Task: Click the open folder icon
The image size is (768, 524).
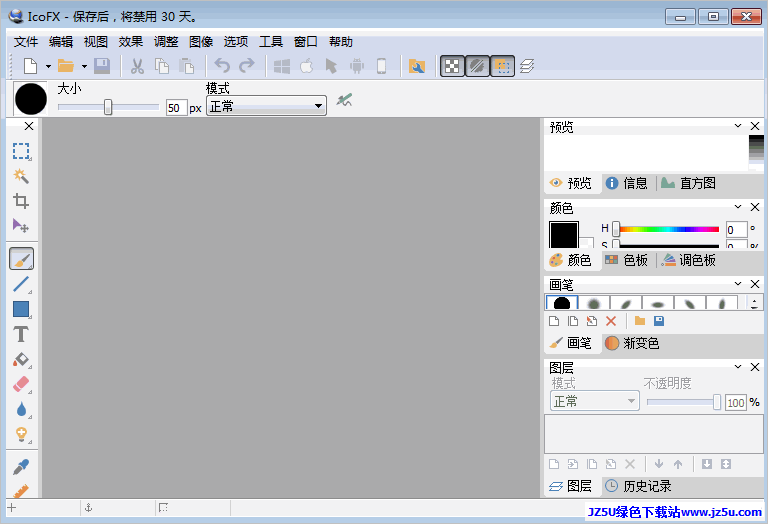Action: point(66,66)
